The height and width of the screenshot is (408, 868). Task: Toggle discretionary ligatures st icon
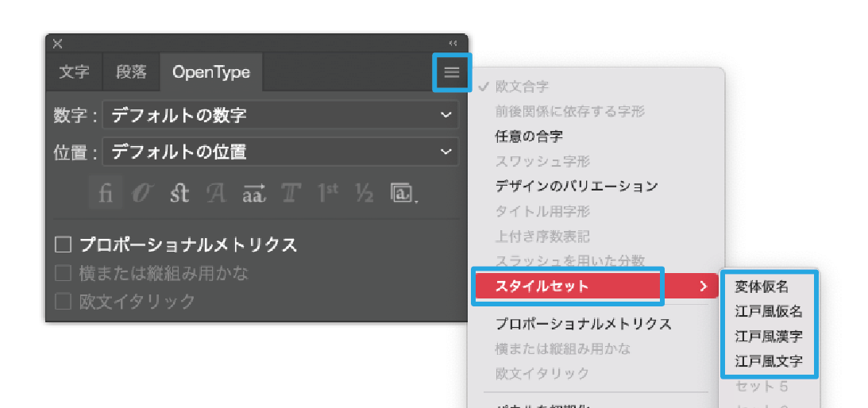click(179, 193)
